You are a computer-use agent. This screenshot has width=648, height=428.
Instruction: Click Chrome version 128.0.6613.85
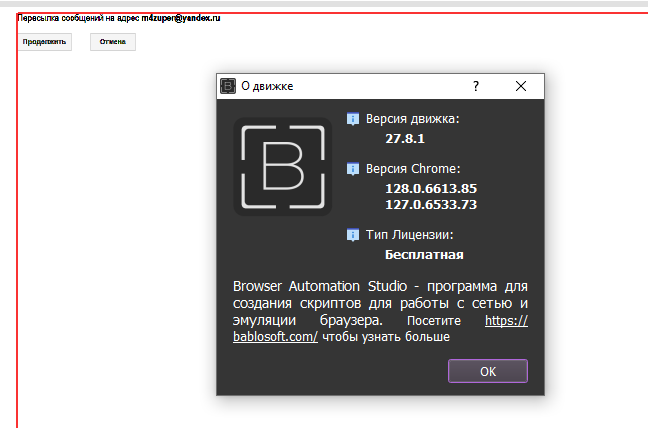tap(431, 188)
